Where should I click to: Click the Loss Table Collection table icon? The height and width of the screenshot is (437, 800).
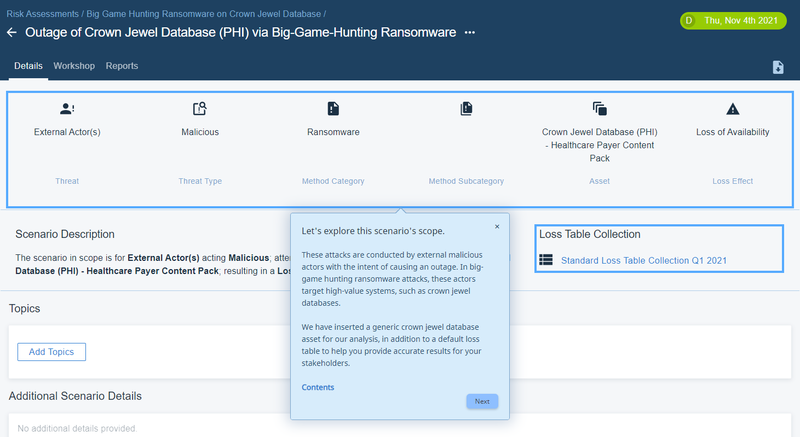pyautogui.click(x=546, y=260)
